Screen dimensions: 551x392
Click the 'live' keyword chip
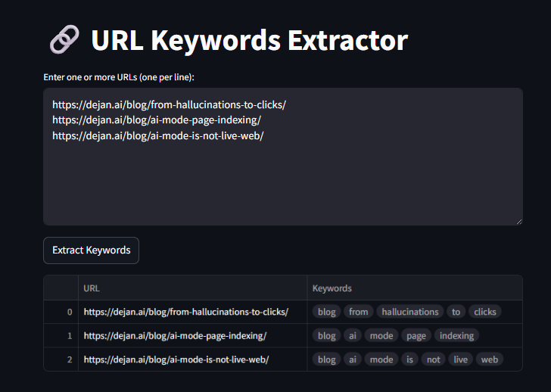[x=460, y=359]
